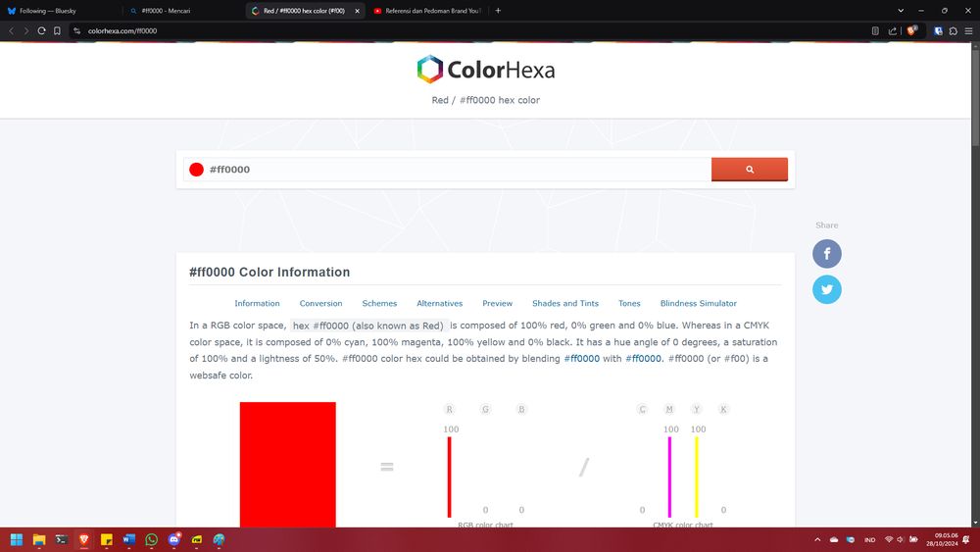Open a new tab with plus icon
The height and width of the screenshot is (552, 980).
click(498, 11)
